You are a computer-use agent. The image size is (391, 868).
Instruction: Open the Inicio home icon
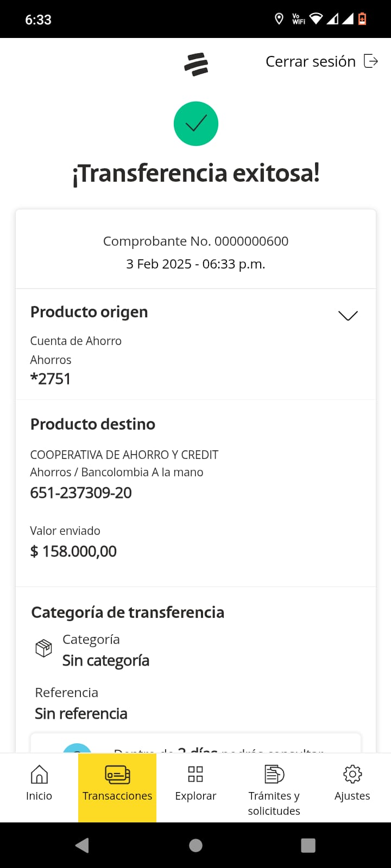point(39,775)
